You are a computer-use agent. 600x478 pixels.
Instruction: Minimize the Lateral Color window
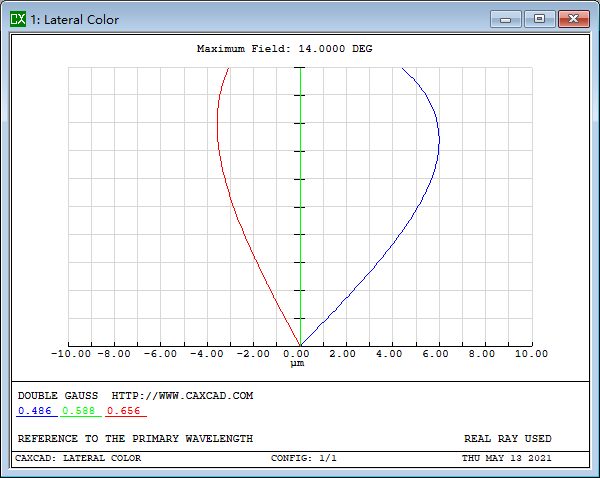point(505,19)
